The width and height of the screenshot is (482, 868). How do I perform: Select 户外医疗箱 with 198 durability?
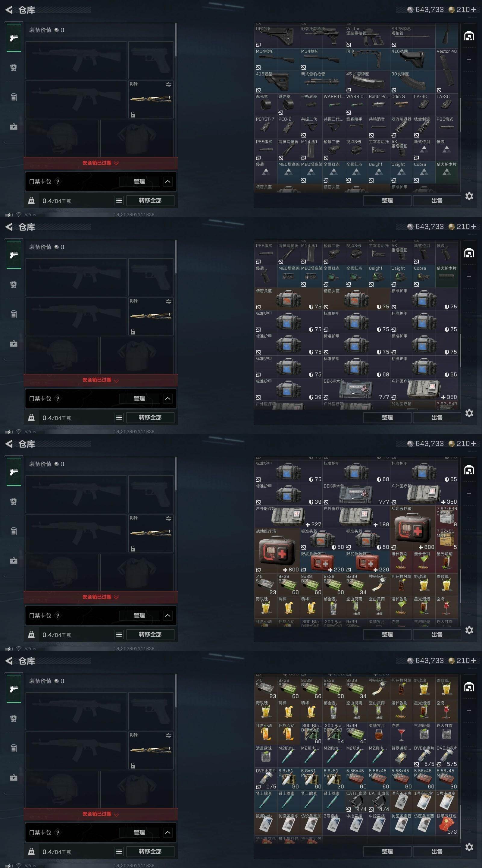[x=356, y=516]
